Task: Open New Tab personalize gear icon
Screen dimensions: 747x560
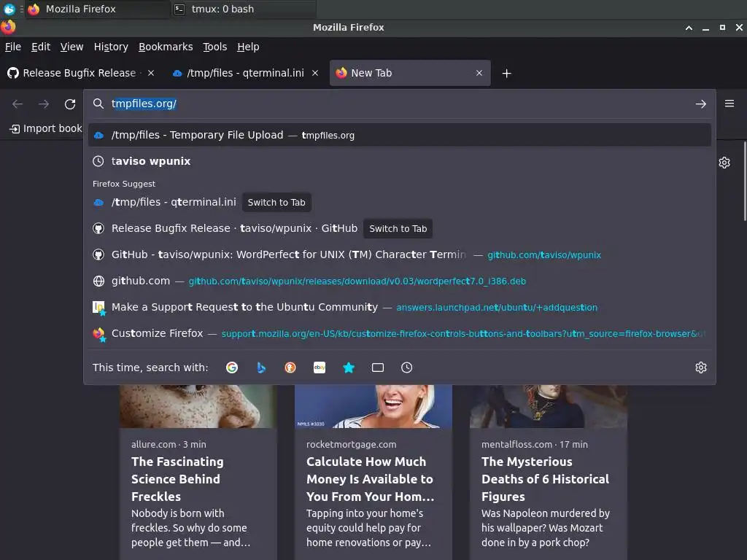Action: point(724,163)
